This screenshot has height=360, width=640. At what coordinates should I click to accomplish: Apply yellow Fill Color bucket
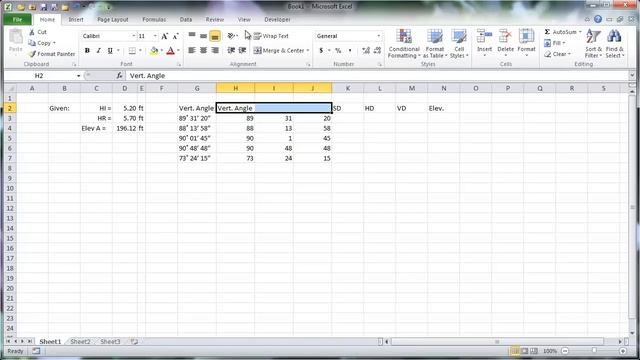(154, 51)
